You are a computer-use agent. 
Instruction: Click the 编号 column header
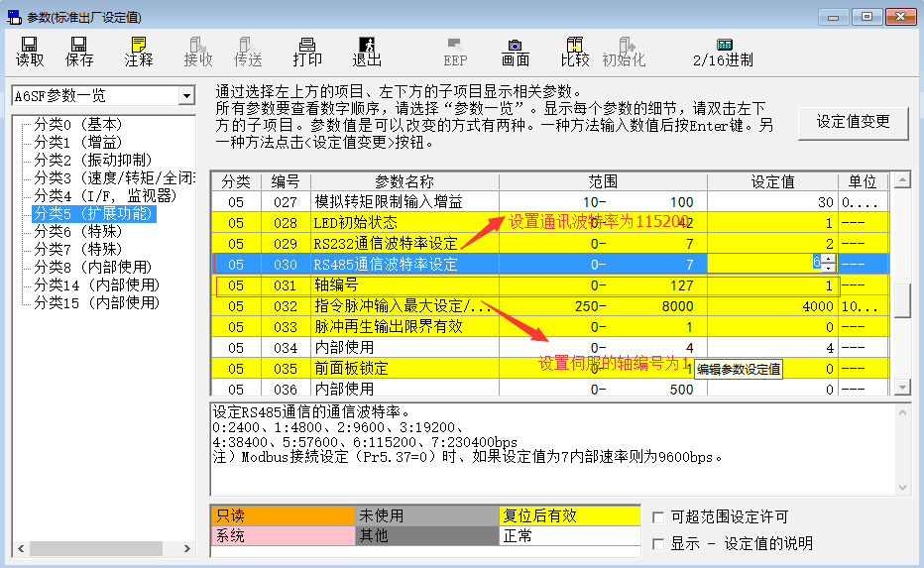tap(286, 181)
